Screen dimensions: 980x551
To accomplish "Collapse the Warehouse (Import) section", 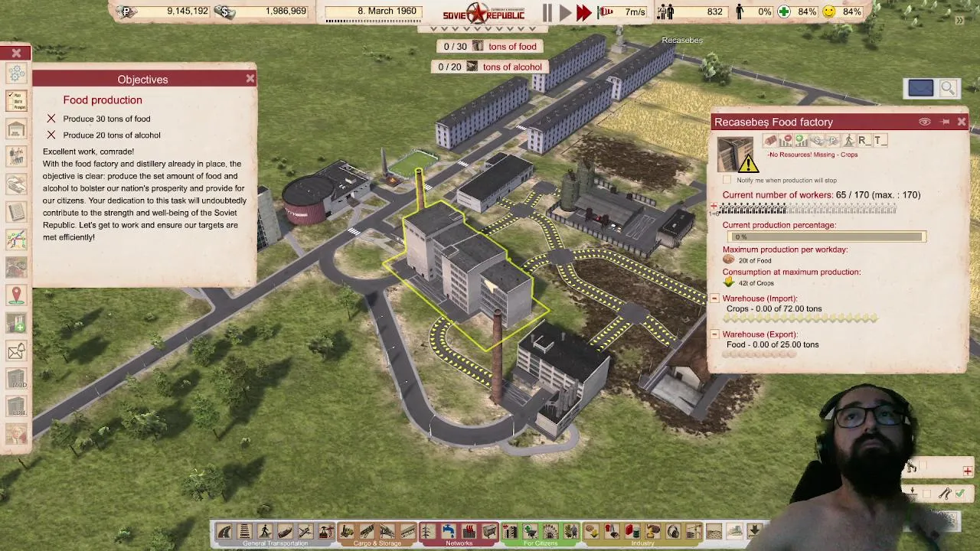I will click(714, 298).
